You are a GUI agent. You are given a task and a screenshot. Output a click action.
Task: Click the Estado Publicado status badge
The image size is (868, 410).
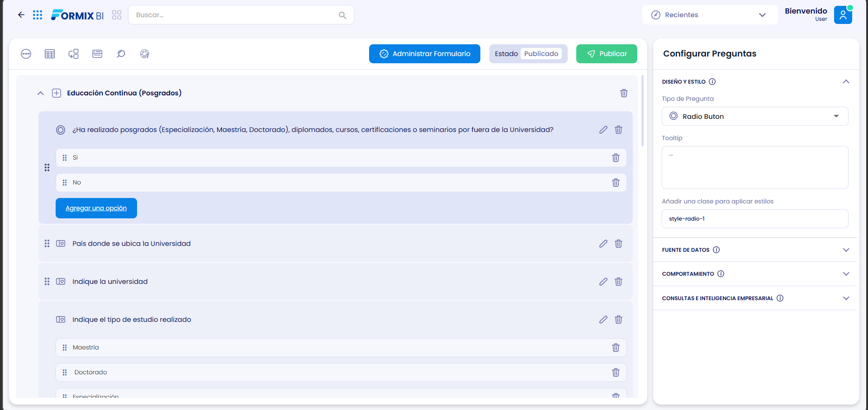pyautogui.click(x=528, y=54)
